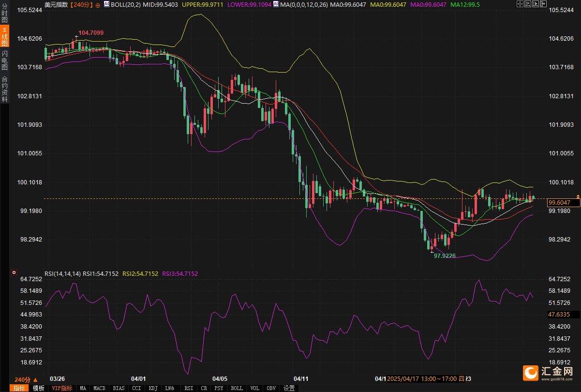Click the 04/11 date on time axis
Image resolution: width=581 pixels, height=392 pixels.
tap(301, 378)
